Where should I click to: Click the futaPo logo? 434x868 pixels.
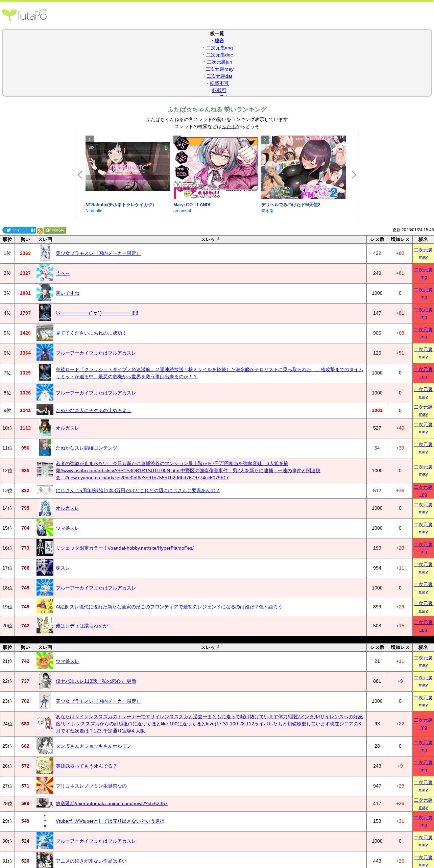click(24, 15)
